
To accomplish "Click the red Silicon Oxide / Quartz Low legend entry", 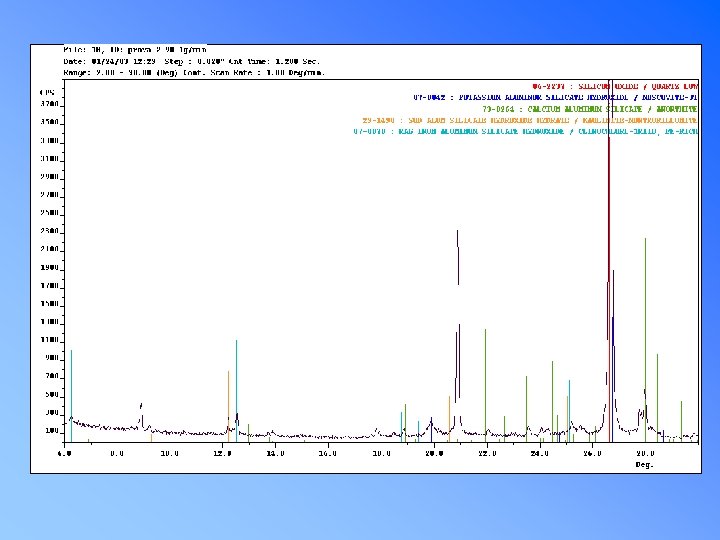I will (x=615, y=86).
